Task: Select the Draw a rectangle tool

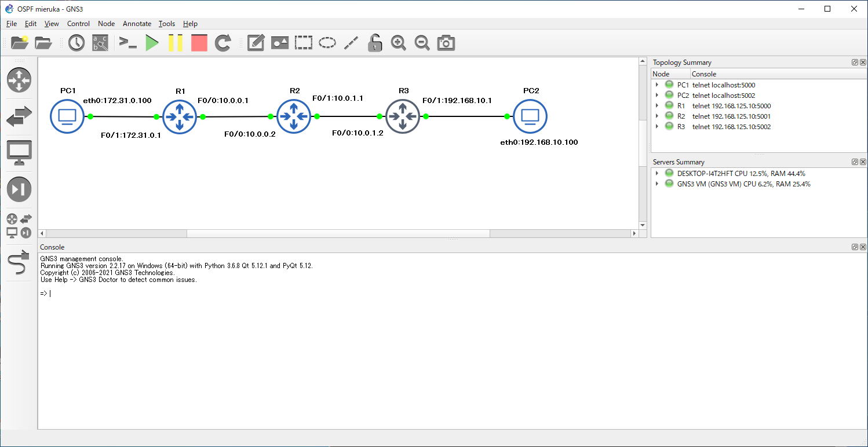Action: click(x=304, y=43)
